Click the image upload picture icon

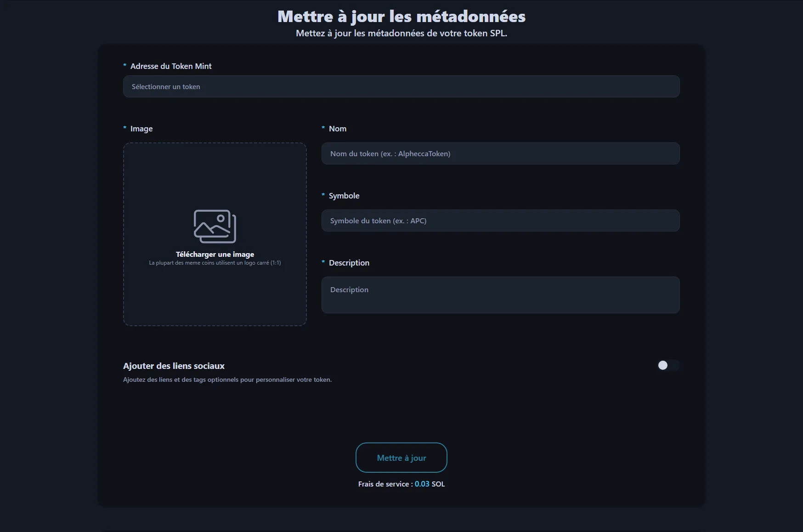pos(215,226)
